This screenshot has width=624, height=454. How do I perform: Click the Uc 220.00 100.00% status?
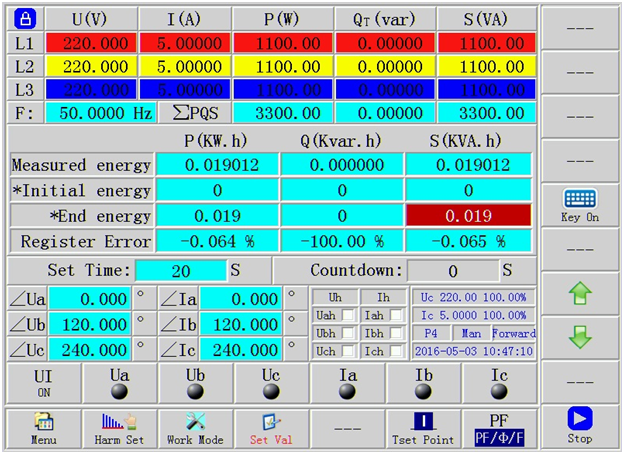[x=474, y=297]
